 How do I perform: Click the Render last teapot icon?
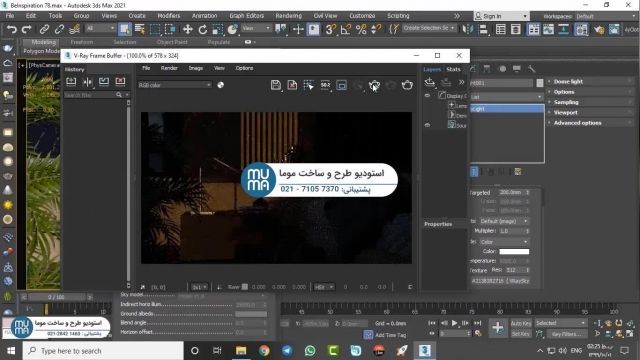[x=407, y=85]
